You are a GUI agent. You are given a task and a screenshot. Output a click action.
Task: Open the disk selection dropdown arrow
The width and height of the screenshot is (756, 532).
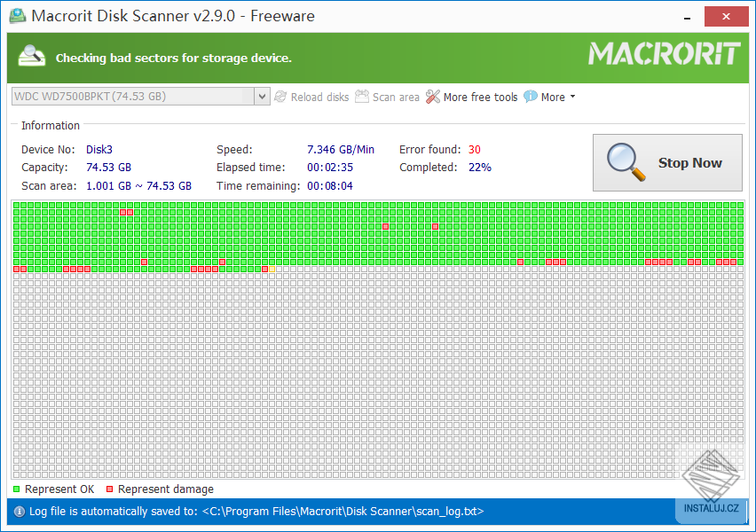pos(262,97)
